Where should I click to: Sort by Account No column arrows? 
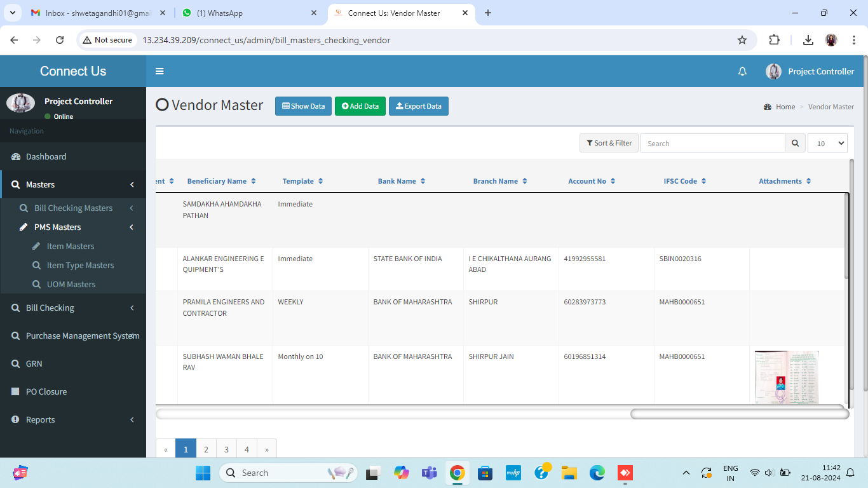(613, 181)
